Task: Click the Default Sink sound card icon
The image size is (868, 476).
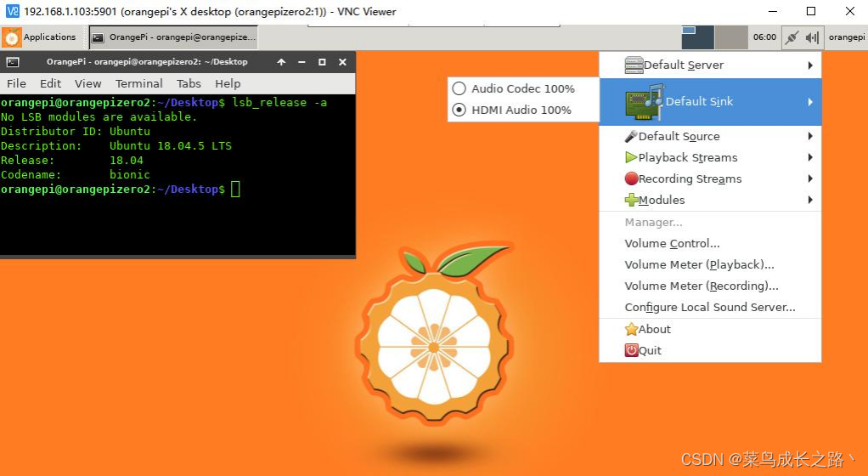Action: point(645,102)
